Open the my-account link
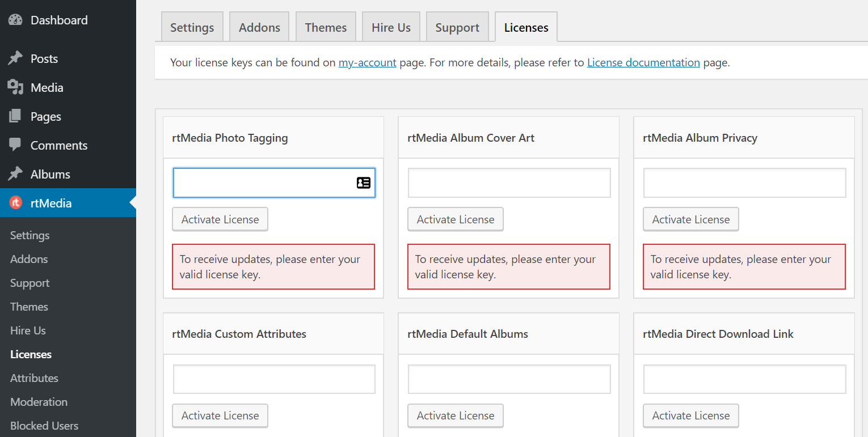The height and width of the screenshot is (437, 868). click(x=367, y=62)
